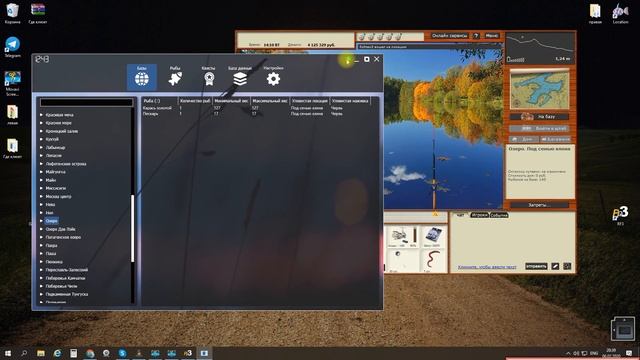This screenshot has height=360, width=640.
Task: Switch to the Игроки chat tab
Action: 479,215
